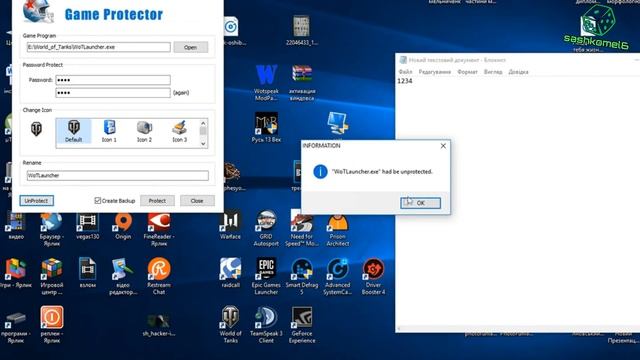Open Редагування menu in Notepad
The width and height of the screenshot is (640, 360).
435,72
